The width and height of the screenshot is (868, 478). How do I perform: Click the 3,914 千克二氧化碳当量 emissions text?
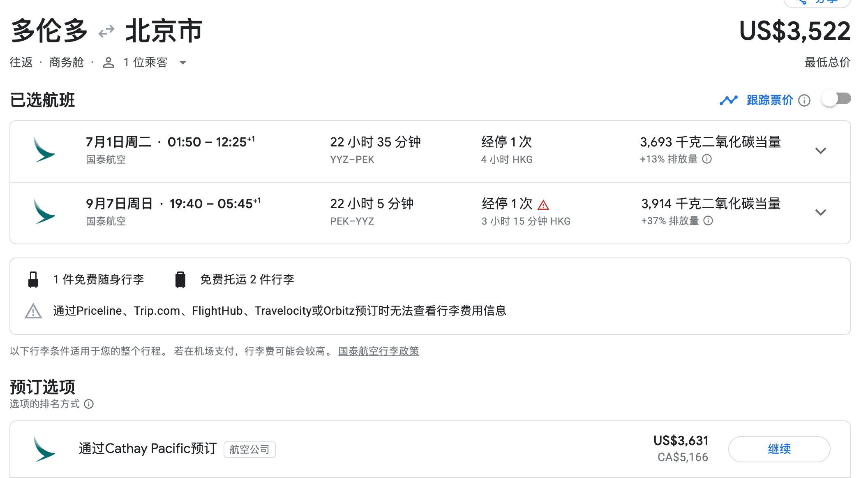pyautogui.click(x=711, y=204)
